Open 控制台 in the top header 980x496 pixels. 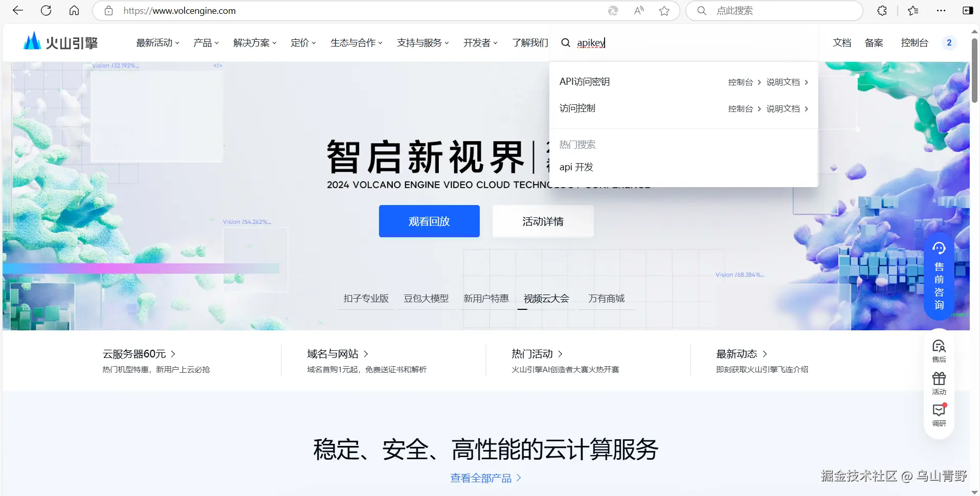[915, 43]
